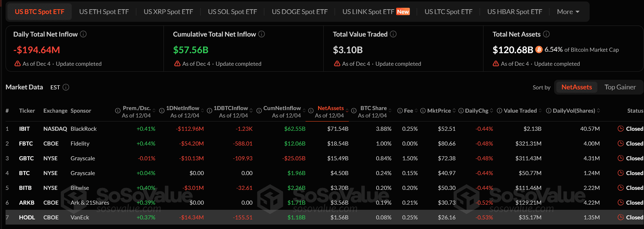Click the warning triangle under Daily Total Net Inflow
Image resolution: width=644 pixels, height=229 pixels.
tap(17, 64)
